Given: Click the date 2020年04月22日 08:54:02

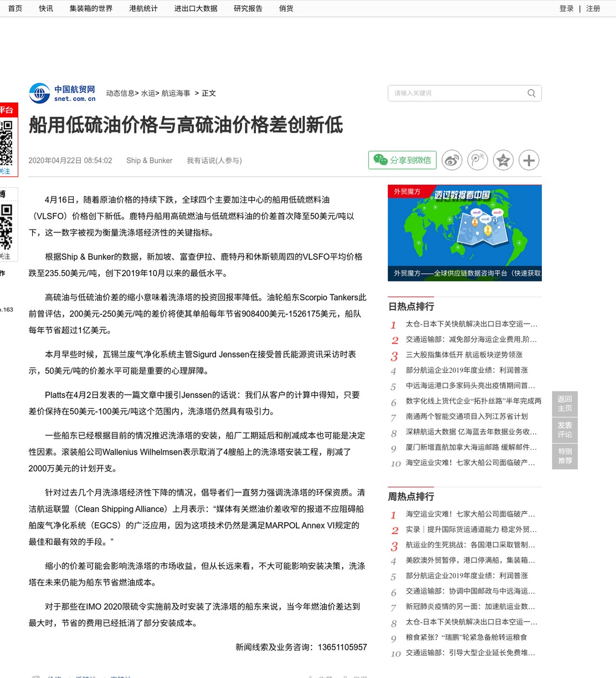Looking at the screenshot, I should (x=70, y=160).
